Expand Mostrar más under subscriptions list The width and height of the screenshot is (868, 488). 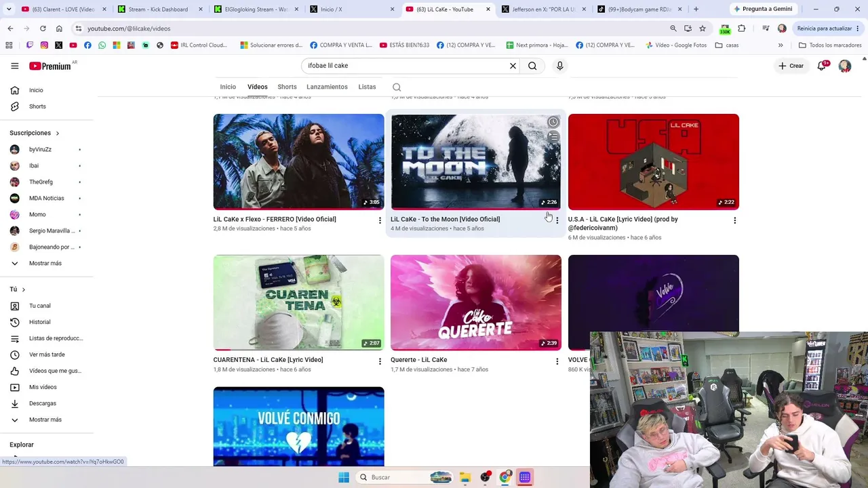[x=47, y=263]
